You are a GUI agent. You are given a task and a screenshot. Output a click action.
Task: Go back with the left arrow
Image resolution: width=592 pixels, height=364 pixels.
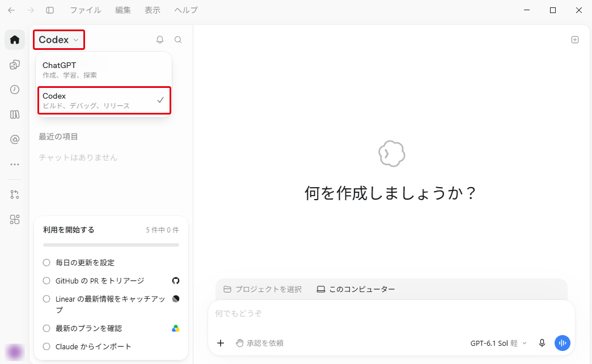[11, 10]
